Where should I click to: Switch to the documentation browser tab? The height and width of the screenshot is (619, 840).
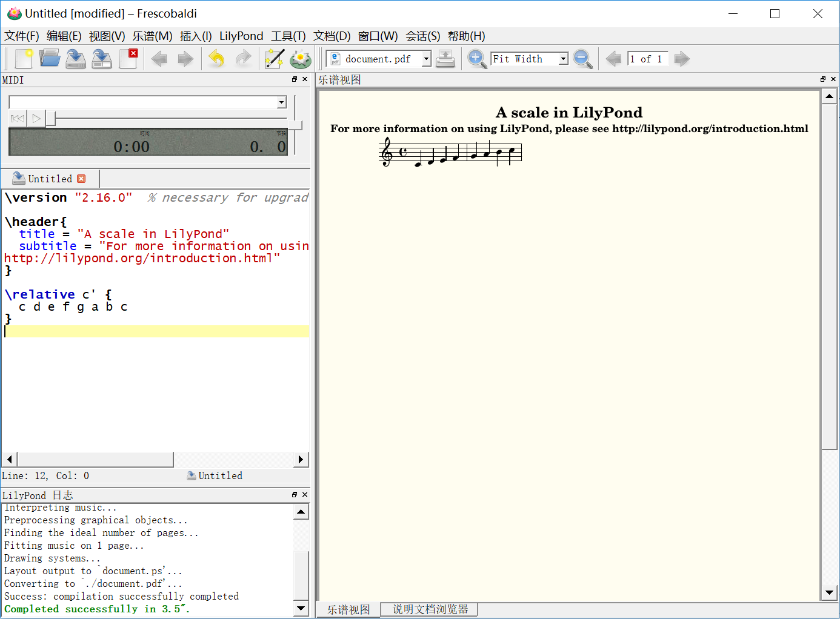[430, 609]
